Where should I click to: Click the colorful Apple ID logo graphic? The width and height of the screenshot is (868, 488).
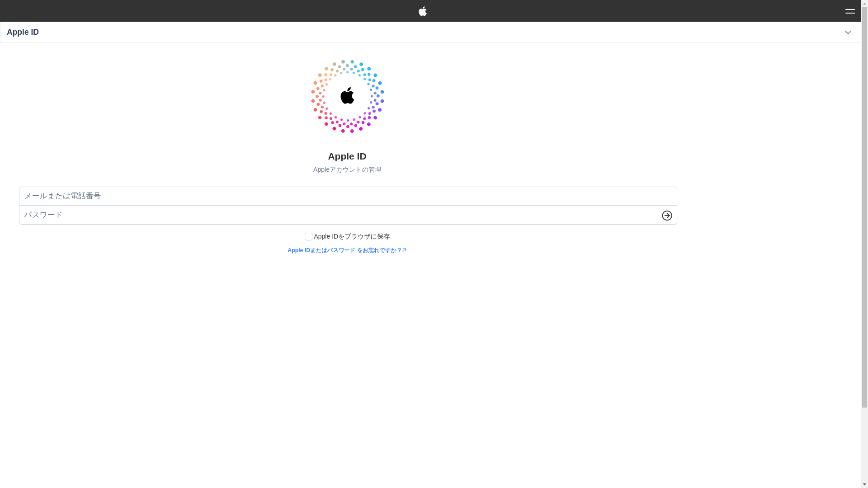(347, 96)
